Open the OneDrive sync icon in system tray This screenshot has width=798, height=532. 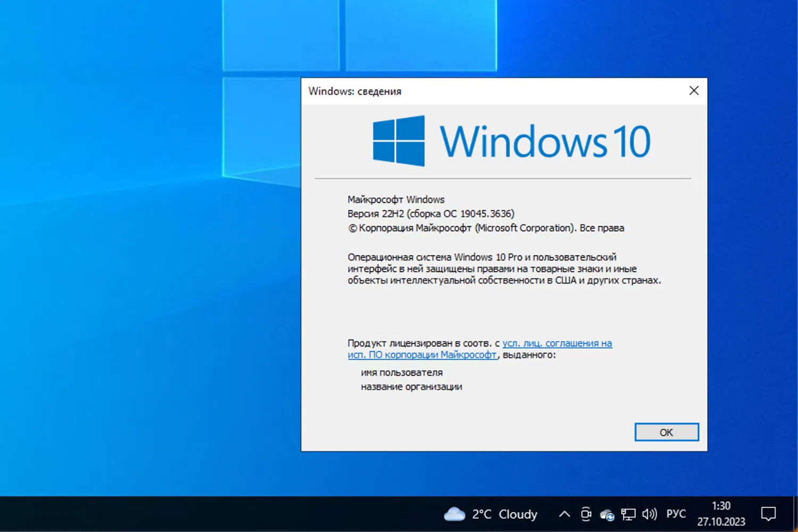point(606,514)
